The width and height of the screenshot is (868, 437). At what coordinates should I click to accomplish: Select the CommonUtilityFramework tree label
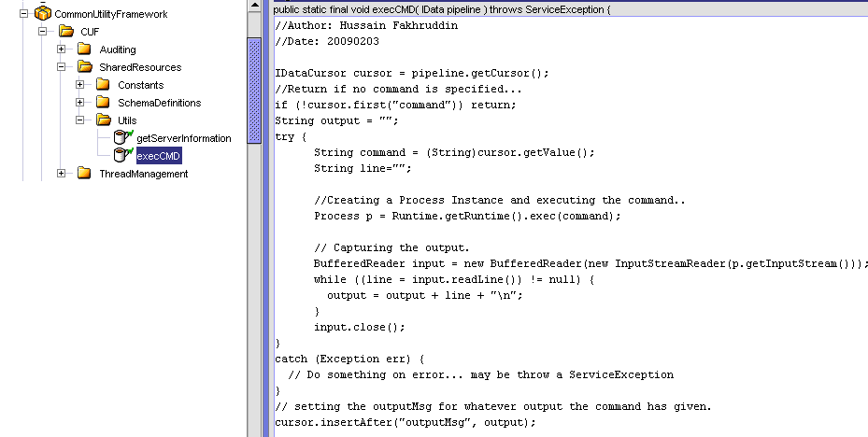click(110, 14)
